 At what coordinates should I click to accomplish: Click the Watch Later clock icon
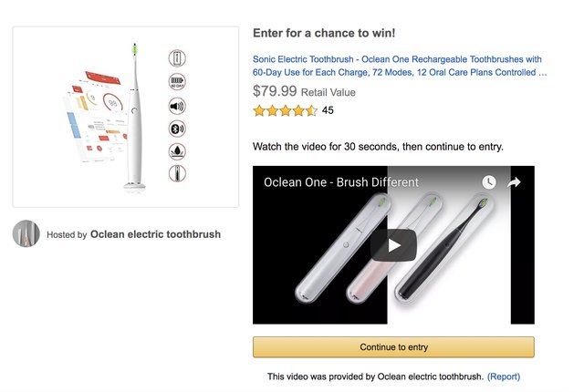click(x=489, y=182)
